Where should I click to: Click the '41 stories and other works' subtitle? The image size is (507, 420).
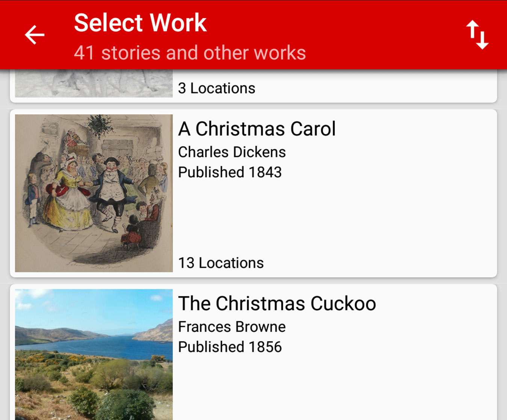pos(190,53)
